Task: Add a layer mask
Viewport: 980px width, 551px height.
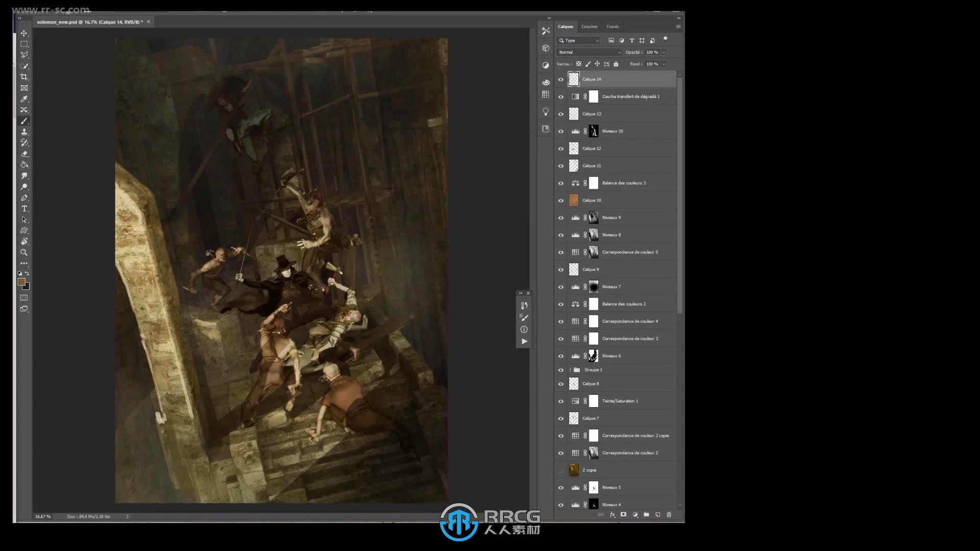Action: pyautogui.click(x=623, y=515)
